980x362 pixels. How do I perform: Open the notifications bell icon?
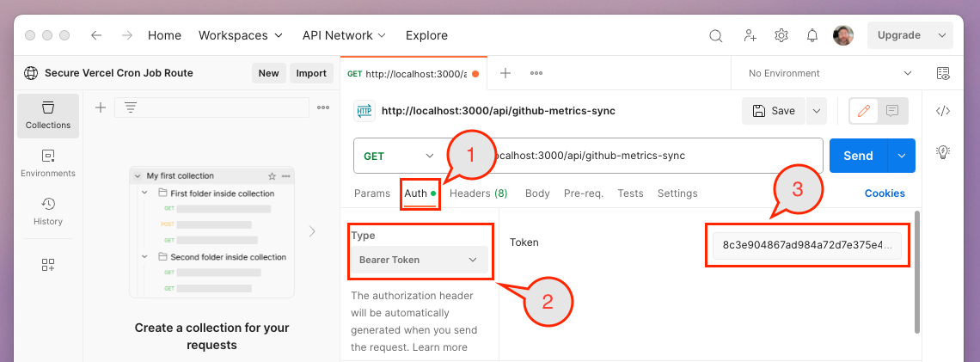[x=812, y=36]
